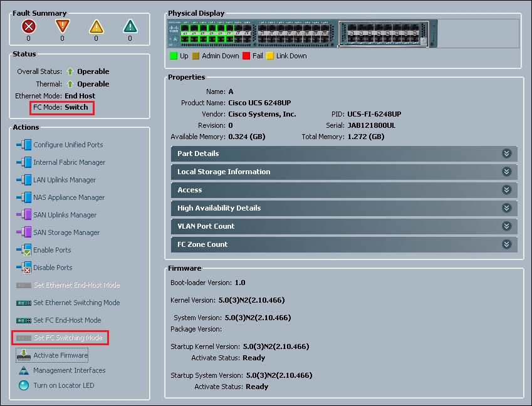The width and height of the screenshot is (532, 406).
Task: Click the Local Storage Information header label
Action: [224, 172]
